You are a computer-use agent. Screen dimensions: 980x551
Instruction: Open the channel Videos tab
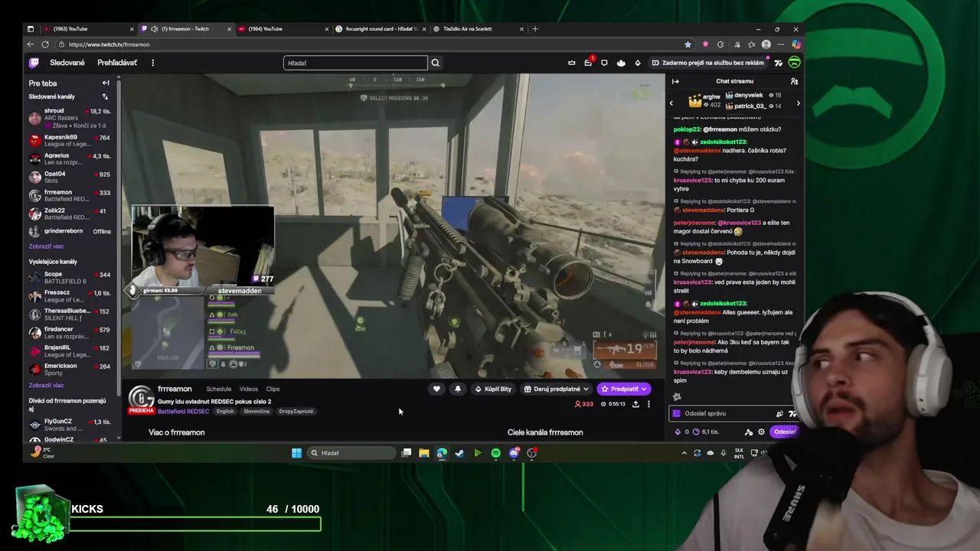[249, 389]
